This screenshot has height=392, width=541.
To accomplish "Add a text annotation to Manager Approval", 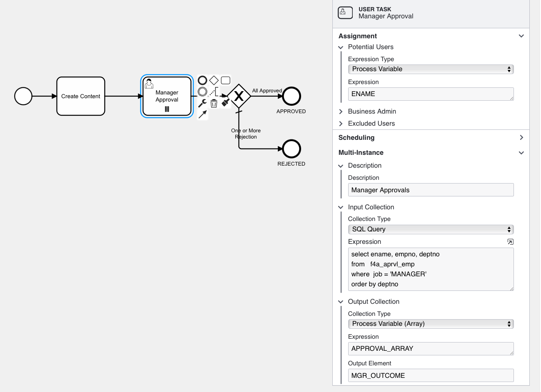I will click(x=214, y=92).
